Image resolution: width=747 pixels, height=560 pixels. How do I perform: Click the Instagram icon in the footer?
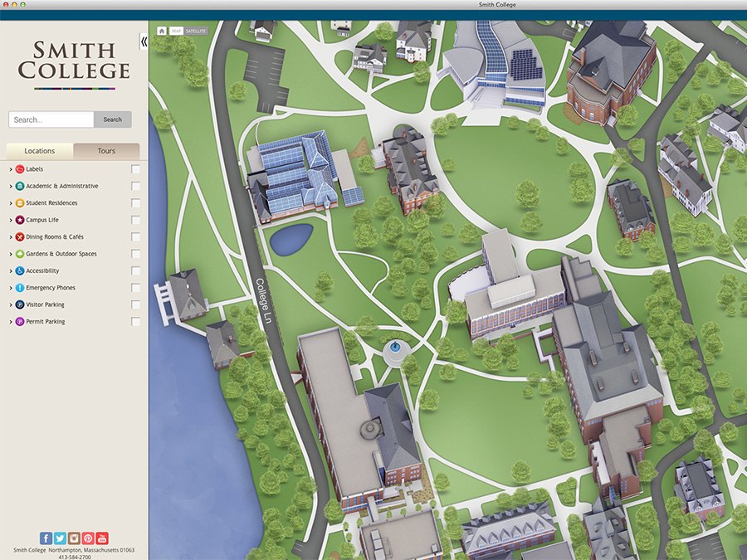click(74, 538)
